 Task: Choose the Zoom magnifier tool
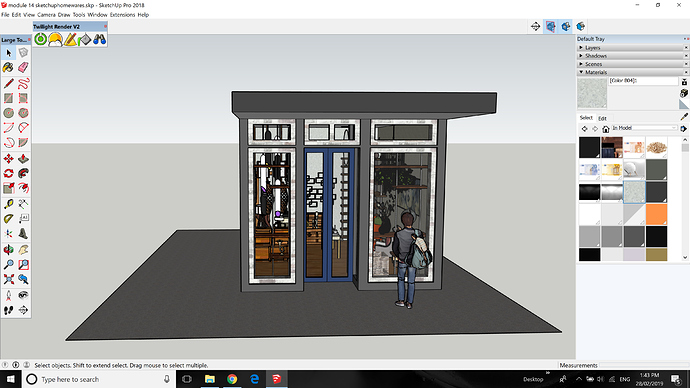8,264
